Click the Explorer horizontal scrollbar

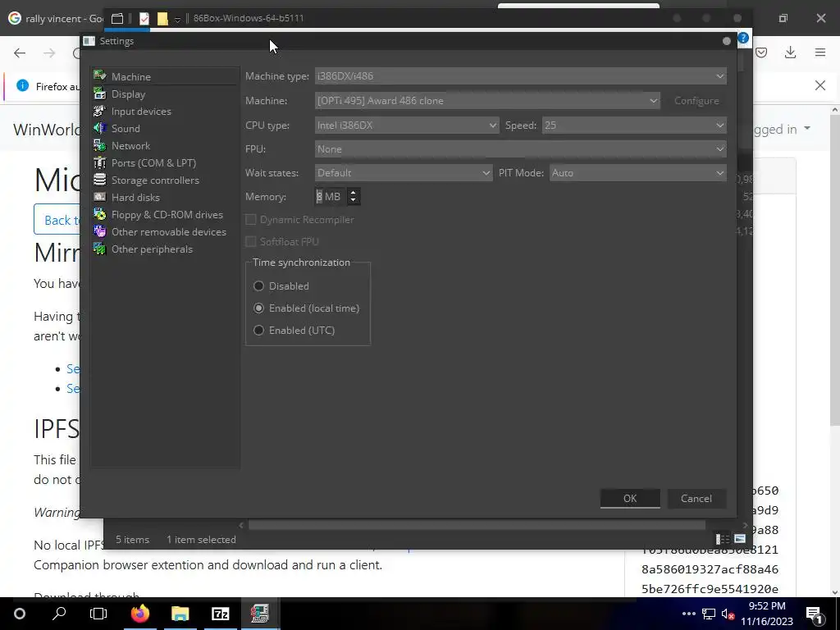(477, 525)
